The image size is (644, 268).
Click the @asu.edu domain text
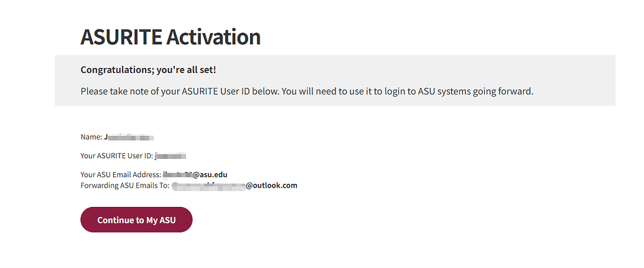pyautogui.click(x=210, y=175)
